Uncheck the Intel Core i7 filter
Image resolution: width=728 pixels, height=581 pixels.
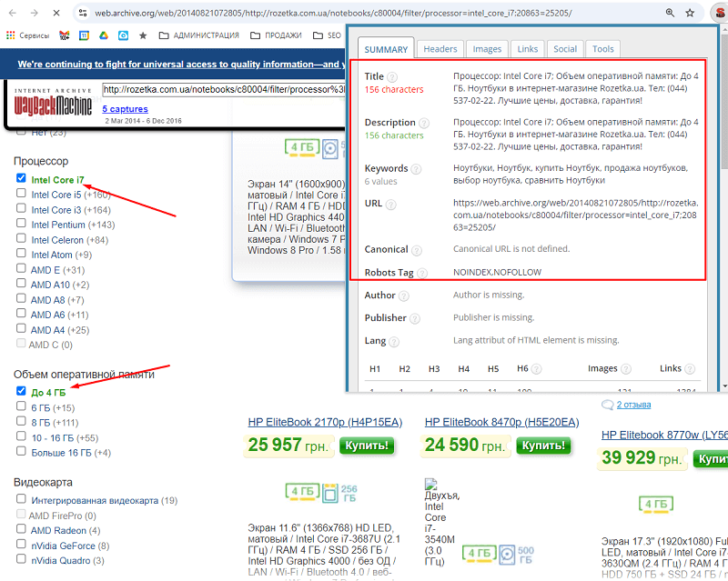point(21,177)
